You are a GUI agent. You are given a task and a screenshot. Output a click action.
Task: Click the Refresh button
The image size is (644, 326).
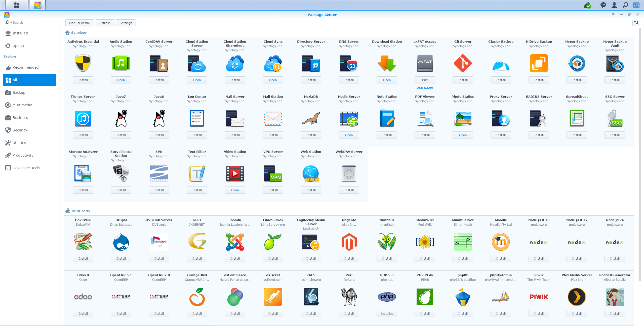point(105,23)
